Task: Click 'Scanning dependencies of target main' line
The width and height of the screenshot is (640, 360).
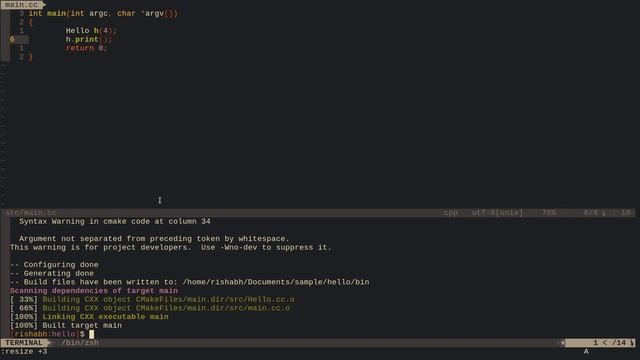Action: [x=93, y=291]
